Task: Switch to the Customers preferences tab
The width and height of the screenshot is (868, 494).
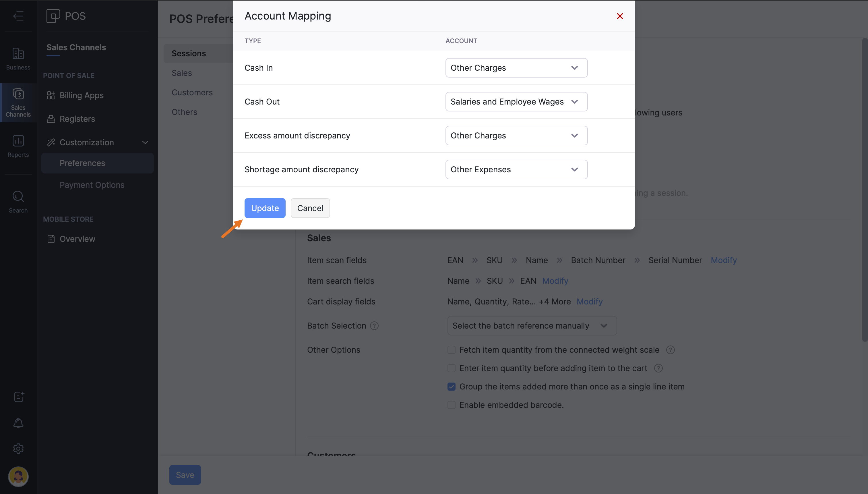Action: 192,92
